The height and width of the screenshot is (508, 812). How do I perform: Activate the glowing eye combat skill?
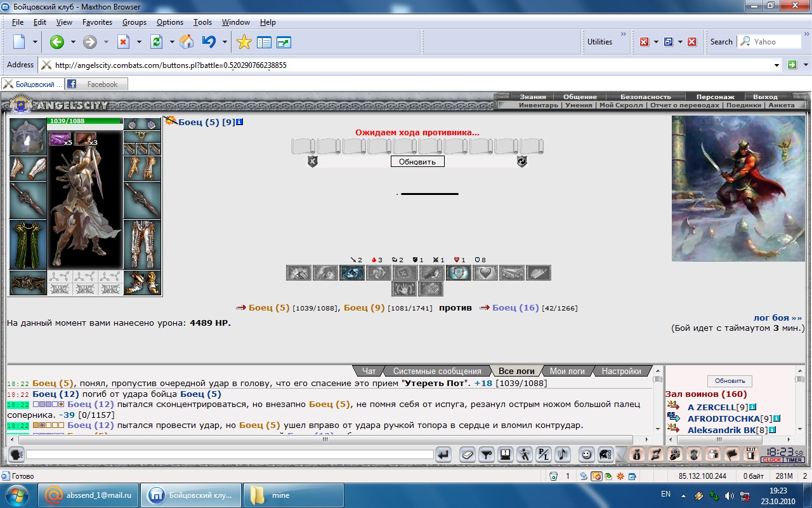point(459,273)
